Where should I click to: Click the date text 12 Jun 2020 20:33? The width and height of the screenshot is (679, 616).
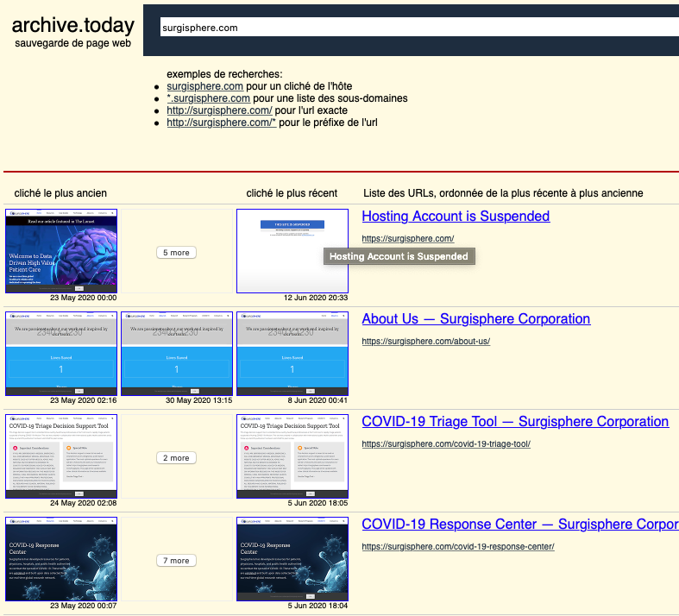click(x=316, y=298)
